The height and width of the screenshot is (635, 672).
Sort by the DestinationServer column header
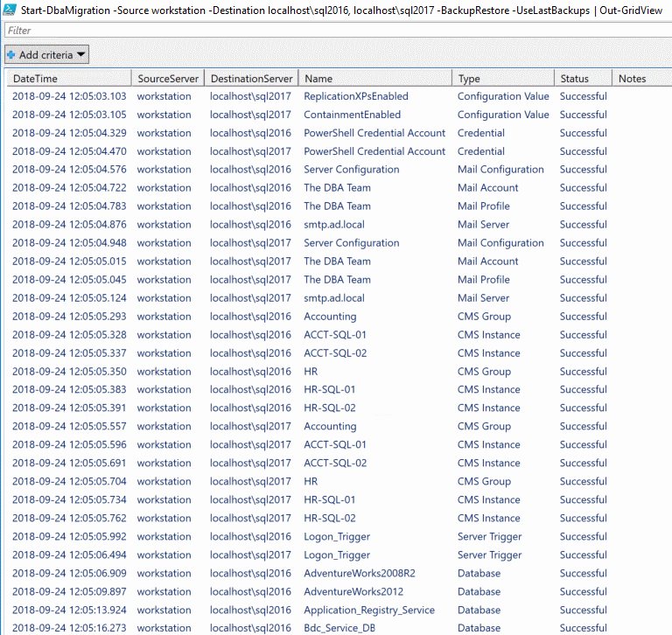point(251,79)
